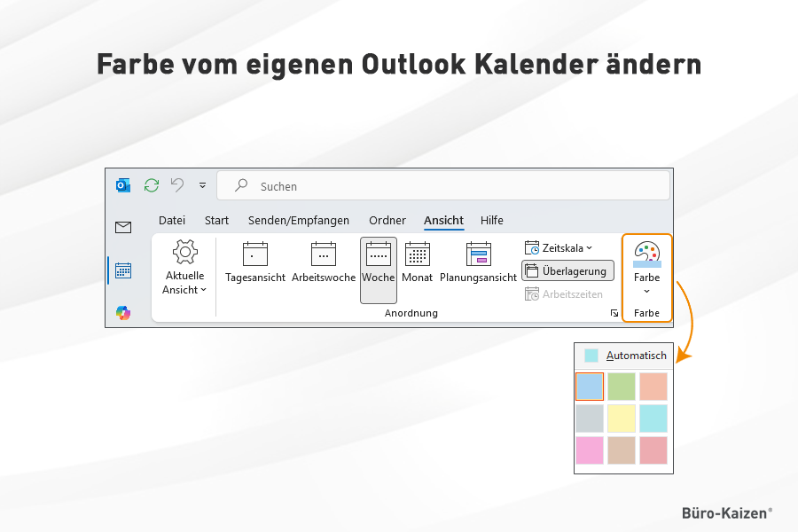Open the quick access toolbar customize arrow

pos(202,185)
